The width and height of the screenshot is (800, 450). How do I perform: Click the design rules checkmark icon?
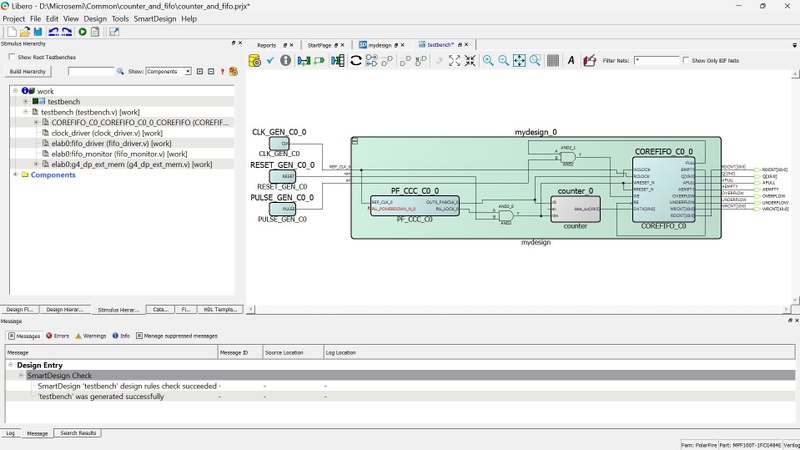[x=270, y=61]
